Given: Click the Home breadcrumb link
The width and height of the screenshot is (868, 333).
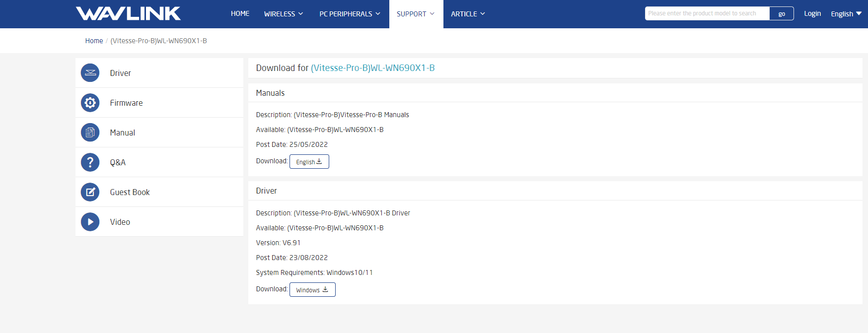Looking at the screenshot, I should 94,41.
